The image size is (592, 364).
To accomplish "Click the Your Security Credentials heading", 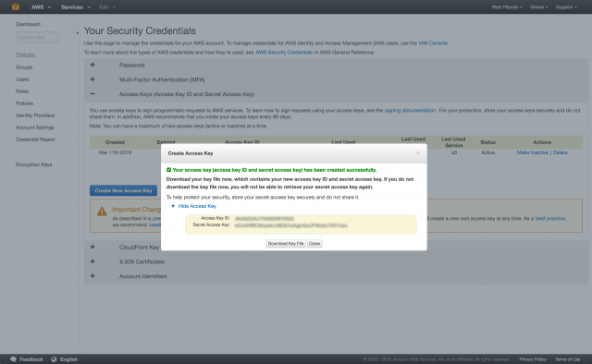I will pos(140,30).
